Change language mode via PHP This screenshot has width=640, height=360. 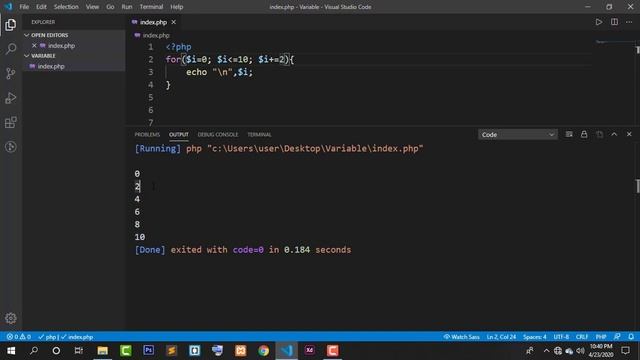(x=601, y=337)
